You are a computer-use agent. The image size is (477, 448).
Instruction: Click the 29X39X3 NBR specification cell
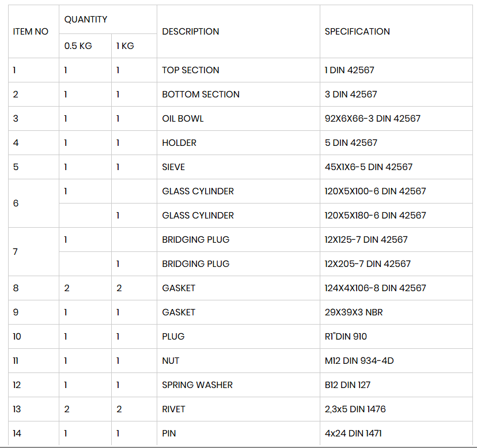point(396,312)
